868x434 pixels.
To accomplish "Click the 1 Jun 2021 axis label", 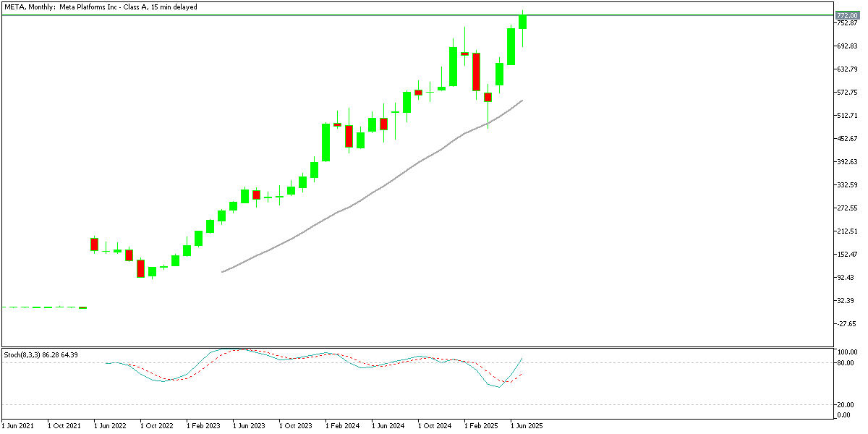I will pos(18,426).
